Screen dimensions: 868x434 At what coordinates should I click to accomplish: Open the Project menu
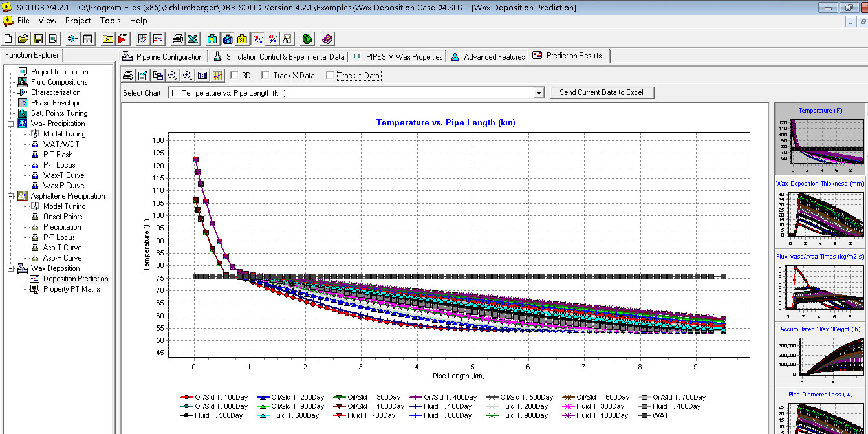[78, 21]
